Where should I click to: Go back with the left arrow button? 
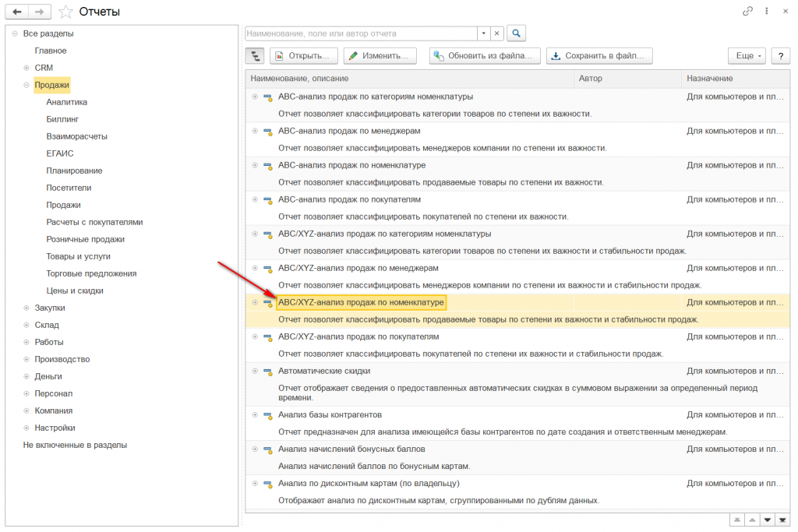pos(17,11)
